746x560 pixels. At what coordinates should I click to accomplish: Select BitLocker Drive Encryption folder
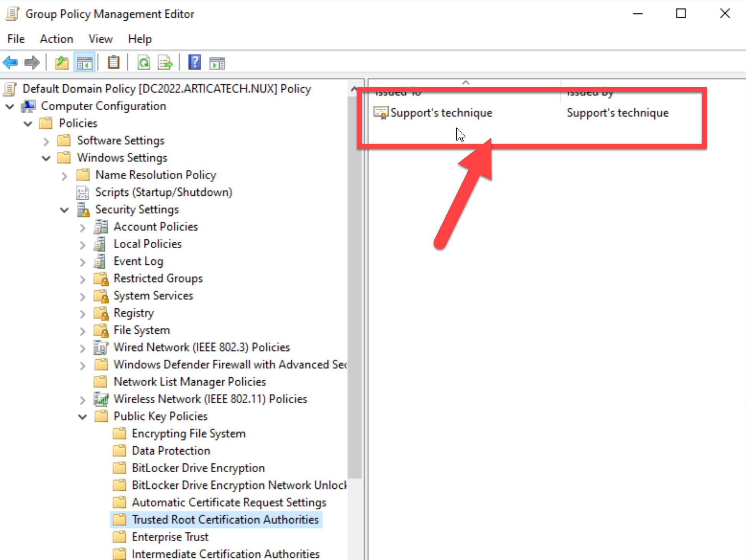tap(198, 468)
